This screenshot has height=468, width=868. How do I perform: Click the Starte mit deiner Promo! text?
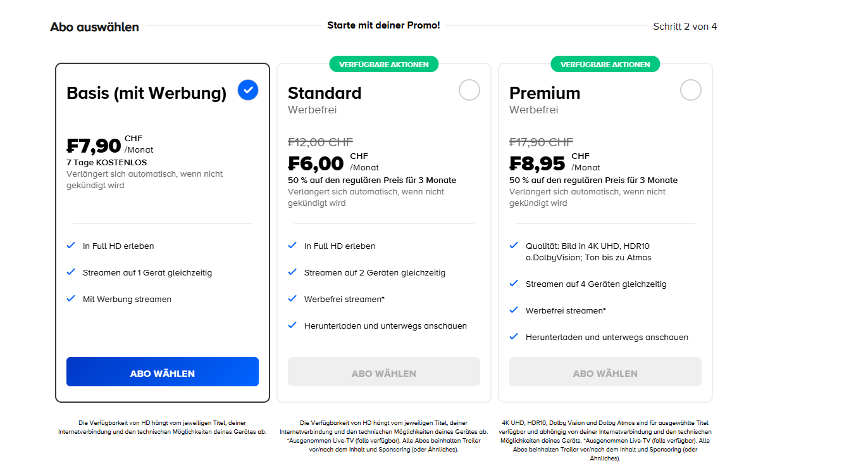pos(383,25)
